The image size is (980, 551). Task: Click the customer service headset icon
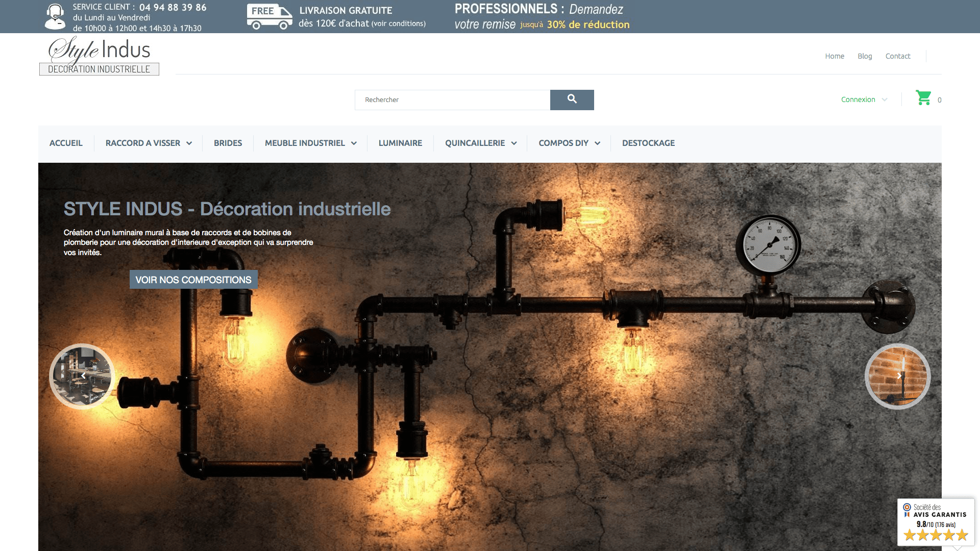point(55,17)
